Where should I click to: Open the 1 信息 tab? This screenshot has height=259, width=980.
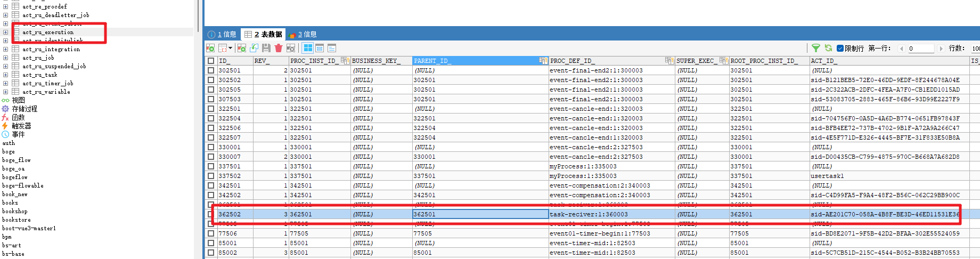[x=222, y=34]
